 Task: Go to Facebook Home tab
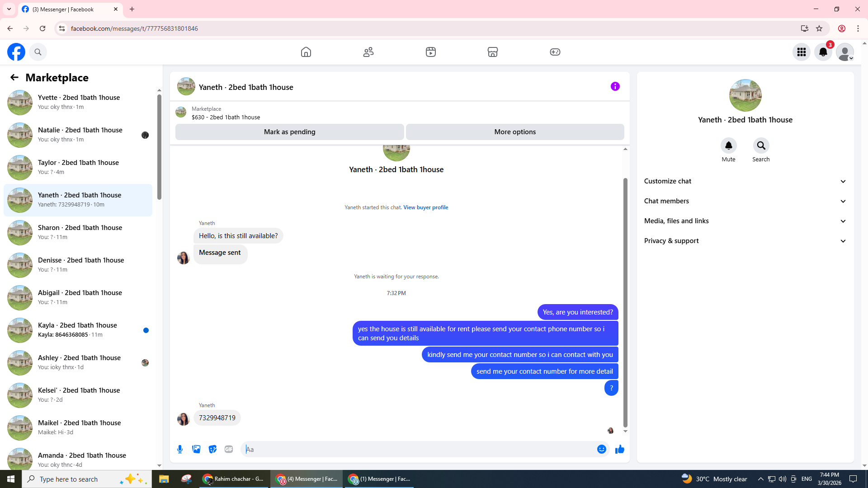(306, 52)
